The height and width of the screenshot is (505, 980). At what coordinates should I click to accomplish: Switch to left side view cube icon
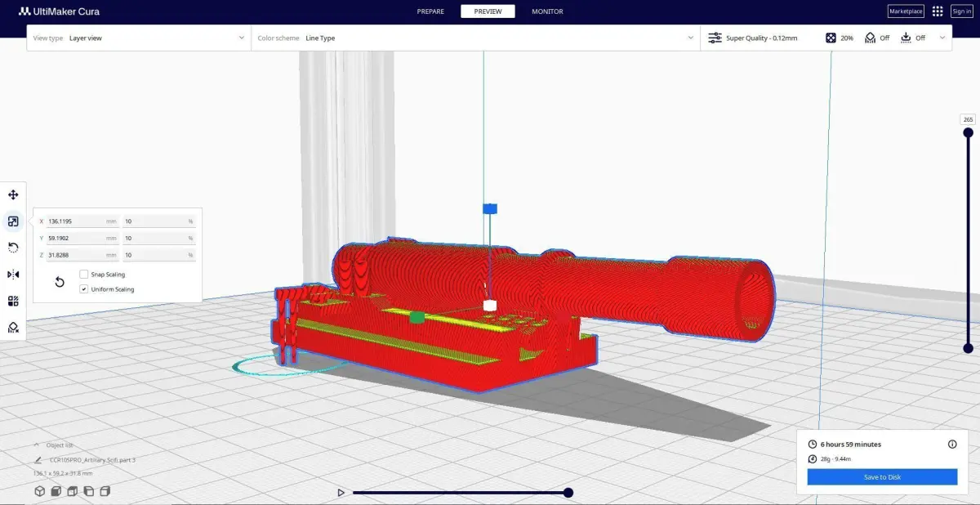pyautogui.click(x=88, y=491)
